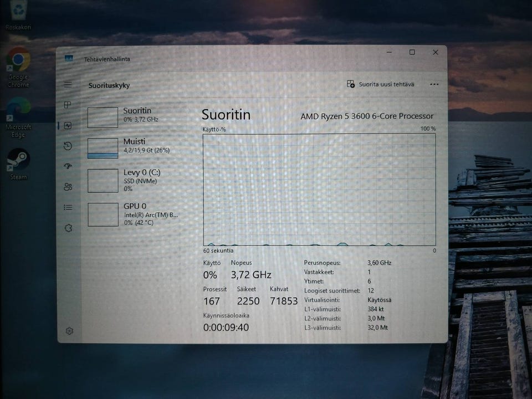Click L1 cache value 384 kt
Screen dimensions: 532x399
coord(375,309)
